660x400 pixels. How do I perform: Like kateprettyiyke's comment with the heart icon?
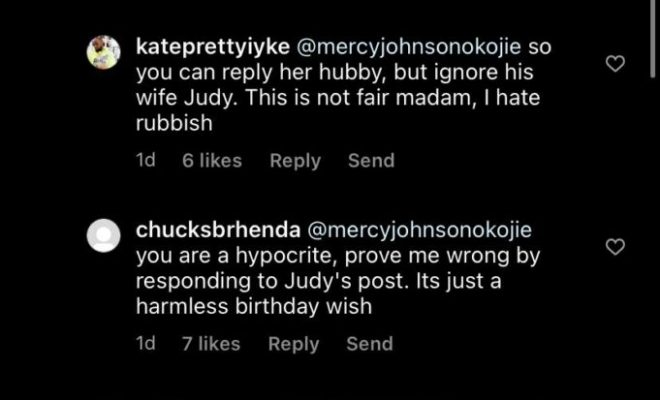click(617, 65)
